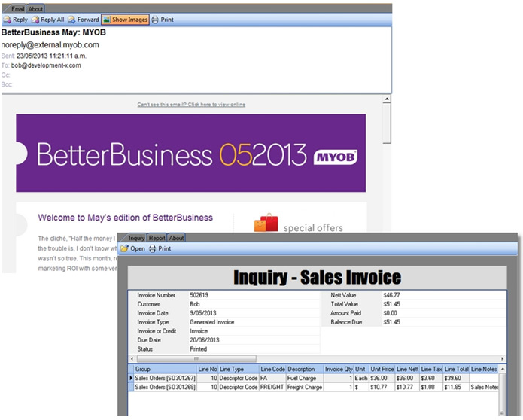Click the special offers shopping bags icon

click(x=266, y=223)
